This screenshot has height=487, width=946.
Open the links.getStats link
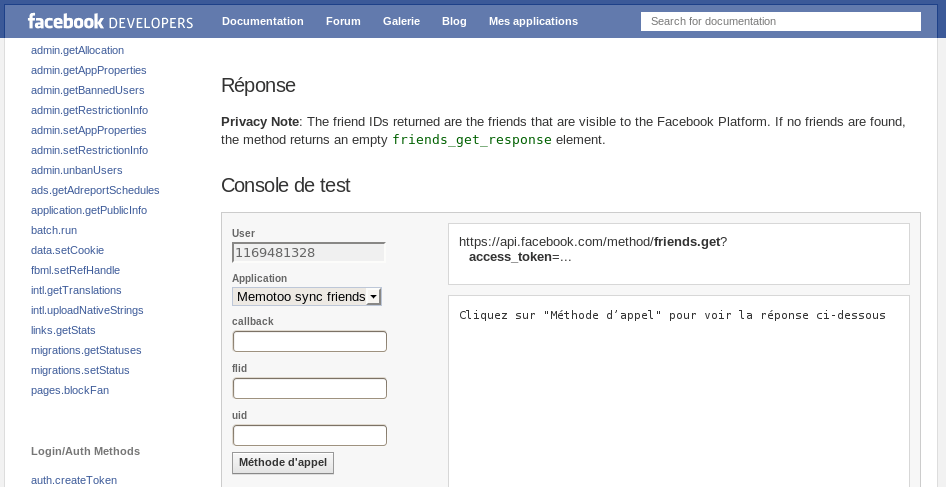point(63,329)
